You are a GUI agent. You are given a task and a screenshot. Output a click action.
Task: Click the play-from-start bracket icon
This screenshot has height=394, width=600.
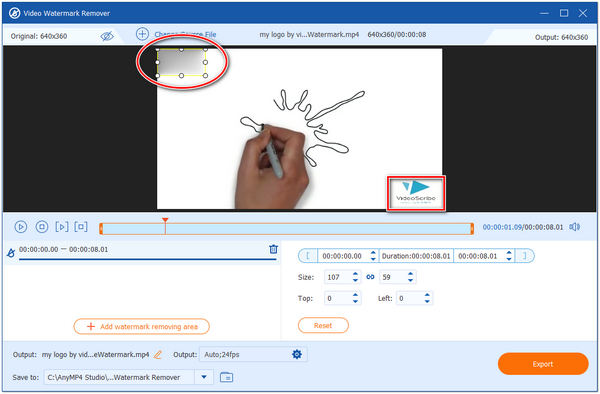(62, 227)
